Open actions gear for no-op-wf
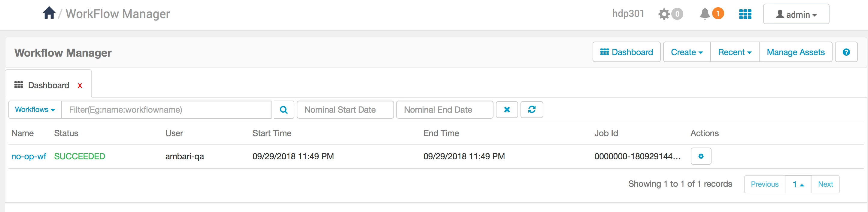The image size is (868, 212). coord(701,156)
